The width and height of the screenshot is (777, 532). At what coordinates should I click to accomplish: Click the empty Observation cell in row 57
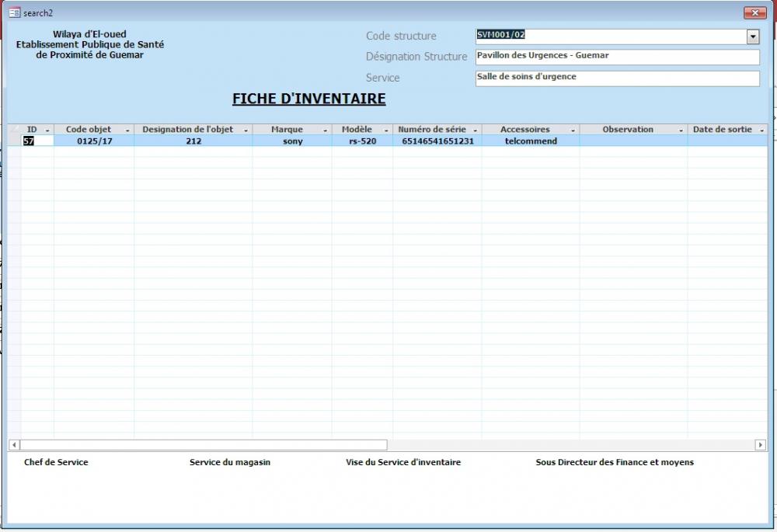coord(633,141)
